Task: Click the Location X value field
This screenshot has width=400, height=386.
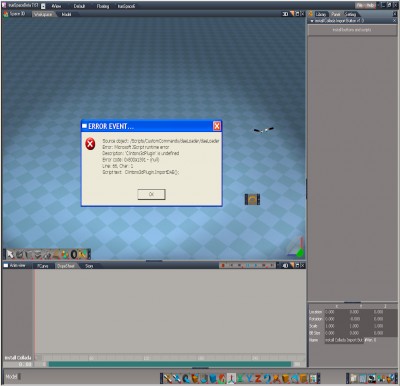Action: pyautogui.click(x=337, y=312)
